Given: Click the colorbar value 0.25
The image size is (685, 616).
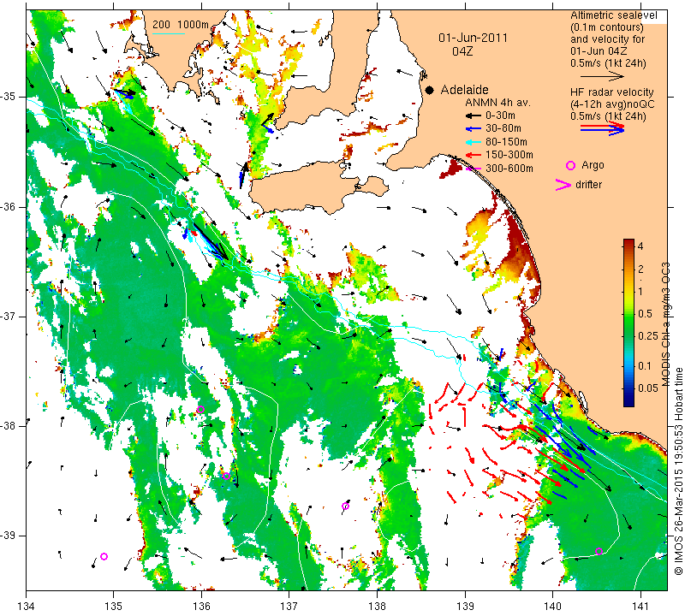Looking at the screenshot, I should coord(648,335).
